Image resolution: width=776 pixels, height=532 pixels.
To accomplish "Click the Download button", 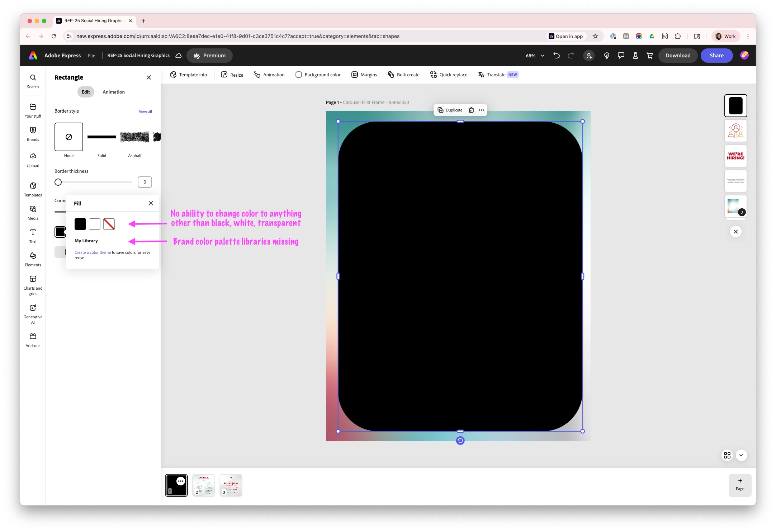I will [677, 56].
